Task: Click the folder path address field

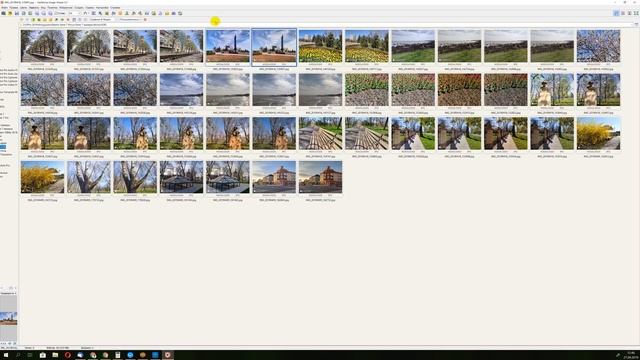Action: 327,25
